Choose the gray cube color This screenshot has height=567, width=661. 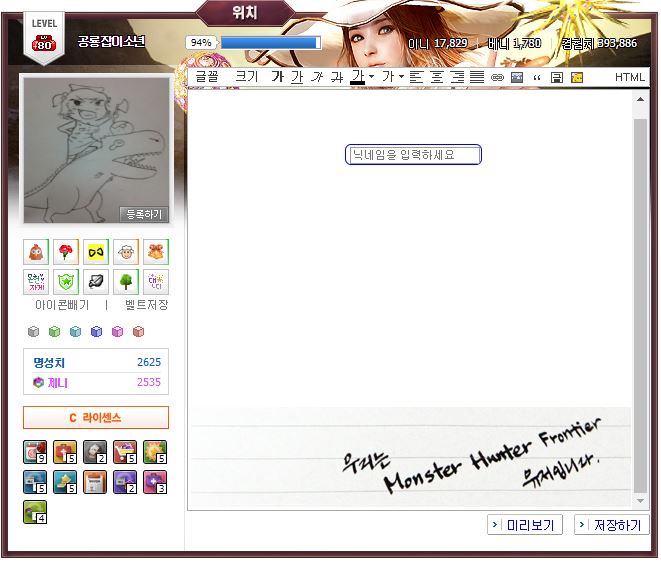click(33, 332)
